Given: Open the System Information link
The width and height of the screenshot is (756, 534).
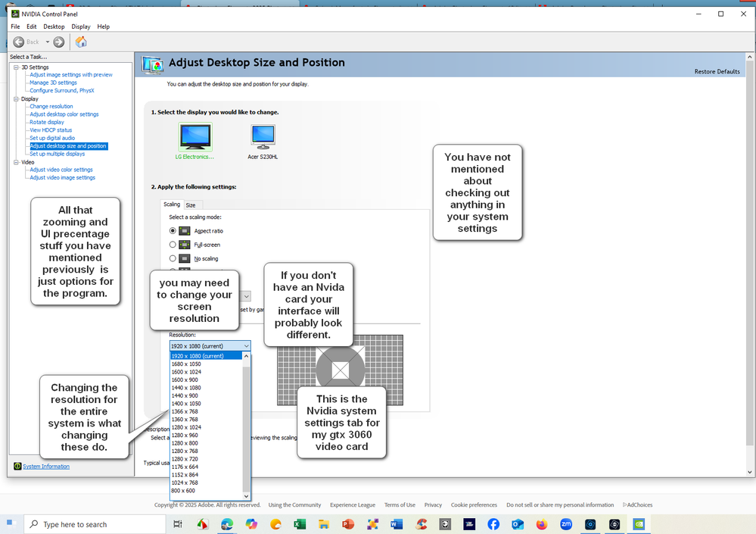Looking at the screenshot, I should [x=46, y=467].
